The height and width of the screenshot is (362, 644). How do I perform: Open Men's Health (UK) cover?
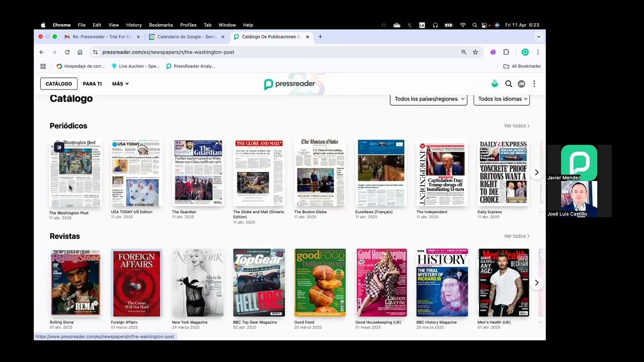click(x=503, y=283)
